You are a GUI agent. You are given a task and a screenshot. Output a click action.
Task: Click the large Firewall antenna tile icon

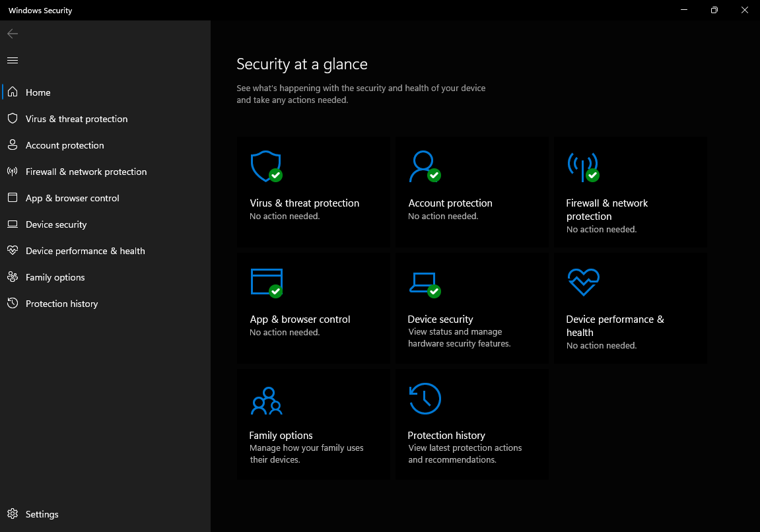pyautogui.click(x=583, y=167)
